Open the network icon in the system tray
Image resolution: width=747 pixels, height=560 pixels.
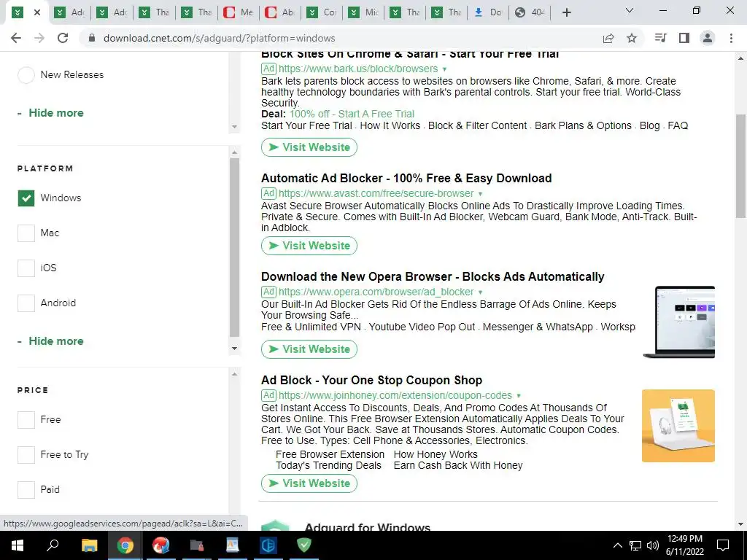pos(635,545)
